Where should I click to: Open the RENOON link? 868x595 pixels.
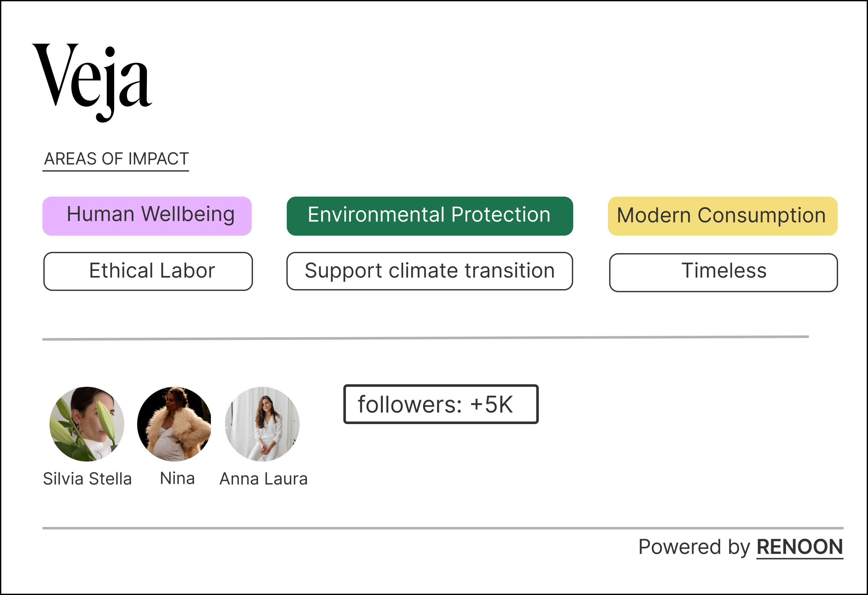pyautogui.click(x=800, y=547)
